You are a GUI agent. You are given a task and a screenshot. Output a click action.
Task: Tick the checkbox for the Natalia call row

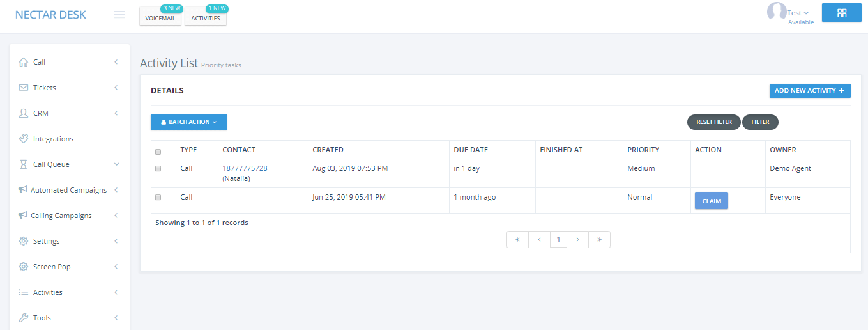(x=158, y=169)
